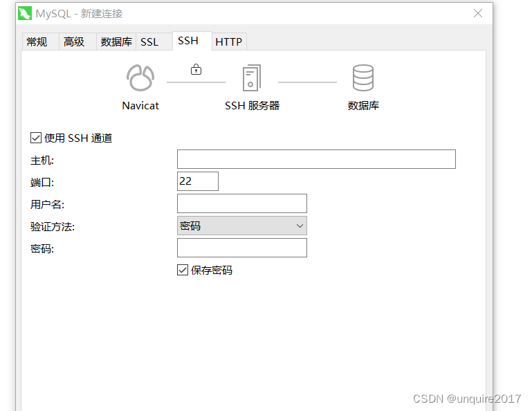The width and height of the screenshot is (532, 411).
Task: Switch to the 常规 tab
Action: pos(40,42)
